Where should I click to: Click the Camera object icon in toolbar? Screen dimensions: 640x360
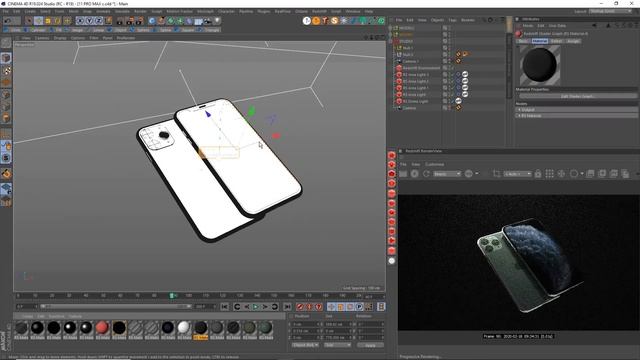pyautogui.click(x=207, y=20)
